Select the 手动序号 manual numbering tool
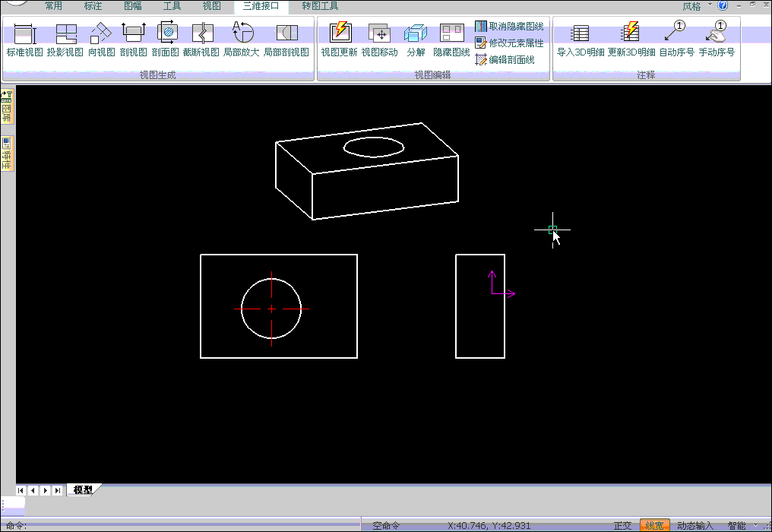The width and height of the screenshot is (772, 532). coord(717,40)
